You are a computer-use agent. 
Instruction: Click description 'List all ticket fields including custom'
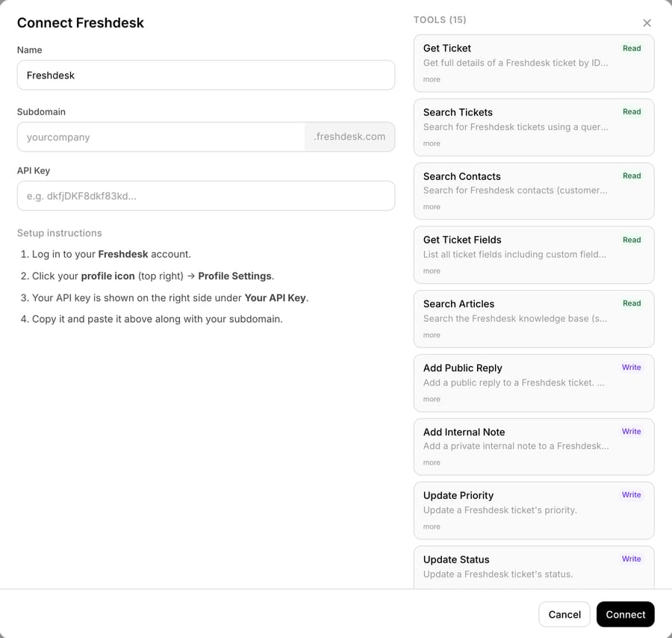pyautogui.click(x=514, y=254)
